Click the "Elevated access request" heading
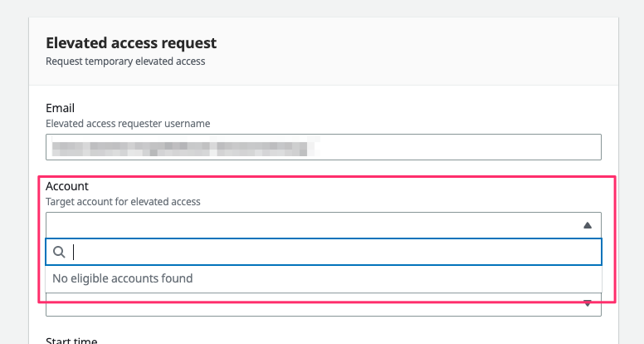Image resolution: width=644 pixels, height=344 pixels. pos(131,42)
